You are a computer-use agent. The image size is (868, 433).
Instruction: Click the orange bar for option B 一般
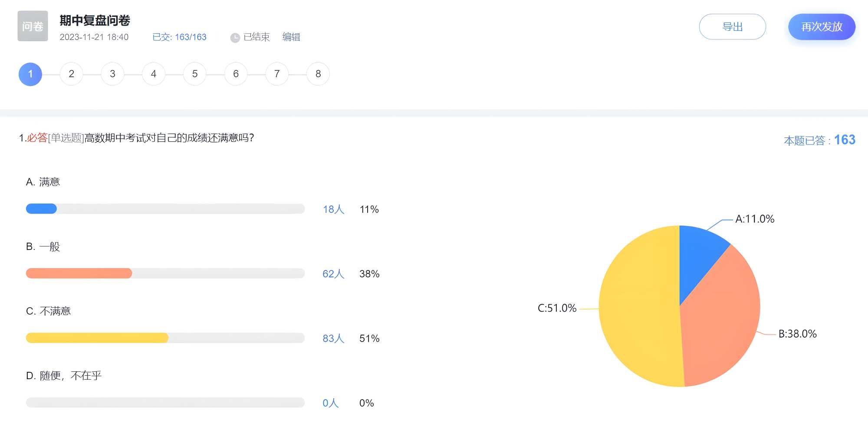(x=79, y=273)
